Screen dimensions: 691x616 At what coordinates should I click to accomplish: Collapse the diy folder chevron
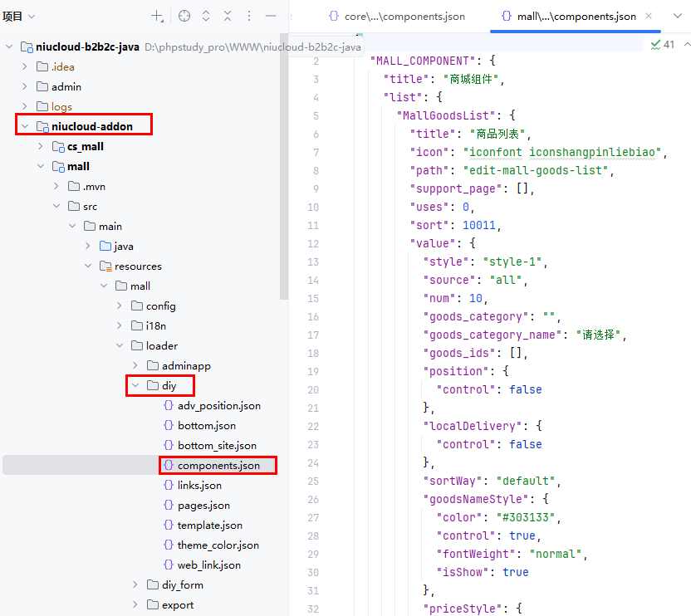[135, 385]
